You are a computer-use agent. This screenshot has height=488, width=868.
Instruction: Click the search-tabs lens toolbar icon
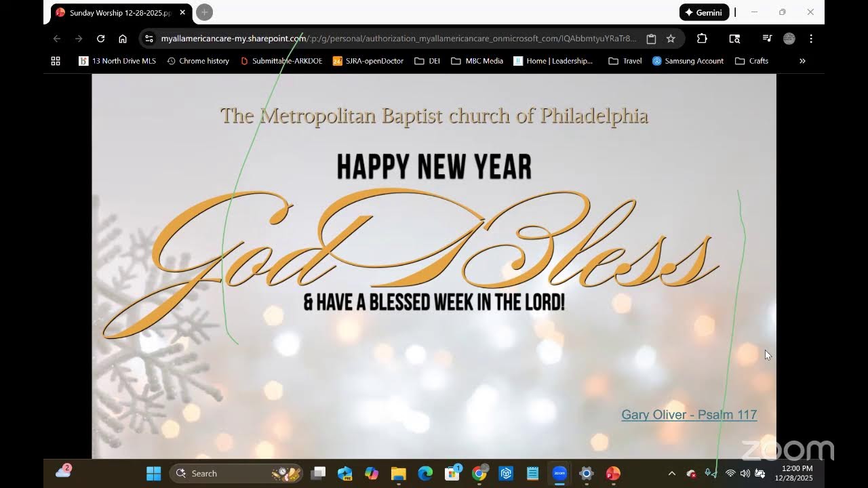pyautogui.click(x=734, y=39)
